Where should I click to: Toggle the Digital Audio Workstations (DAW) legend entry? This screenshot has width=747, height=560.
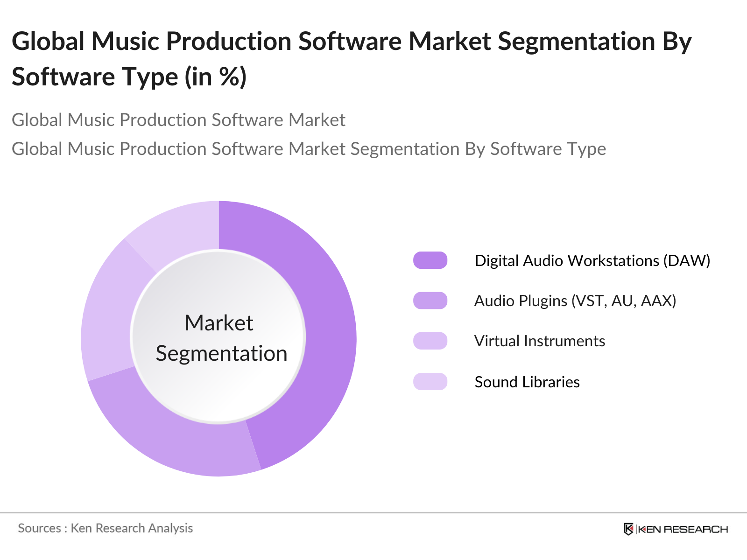tap(593, 261)
